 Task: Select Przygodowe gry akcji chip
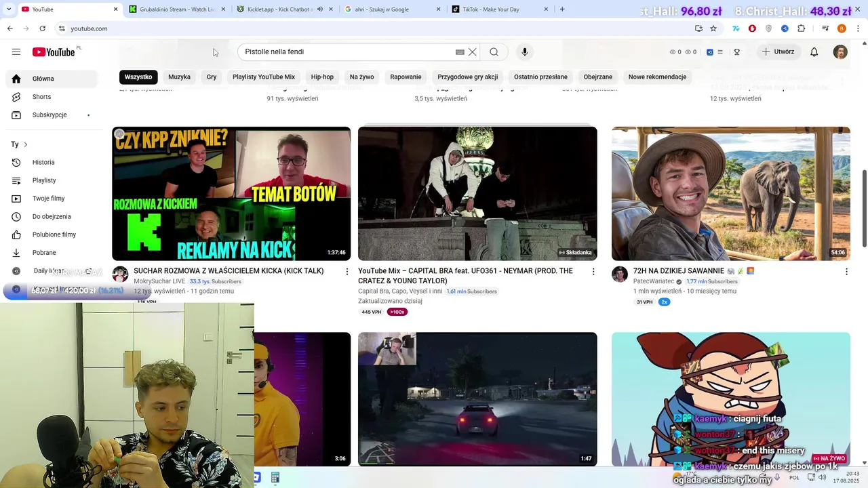[x=468, y=77]
